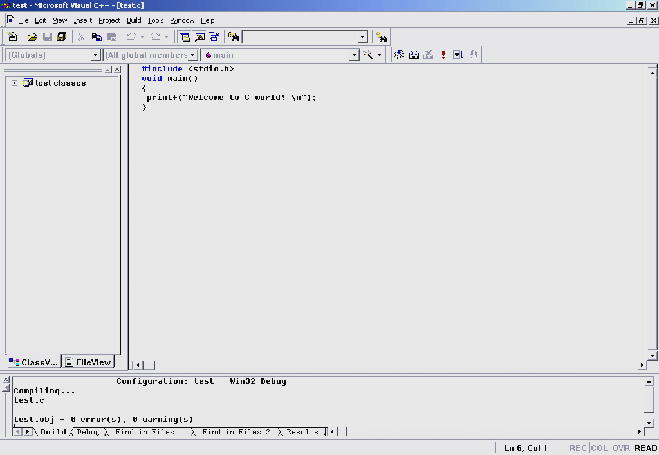Click the Paste icon in toolbar
The height and width of the screenshot is (455, 659).
click(111, 37)
